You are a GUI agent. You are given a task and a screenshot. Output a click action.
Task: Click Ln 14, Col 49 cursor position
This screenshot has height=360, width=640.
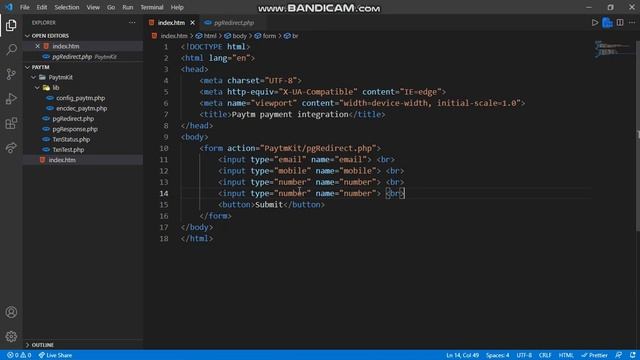pos(462,355)
